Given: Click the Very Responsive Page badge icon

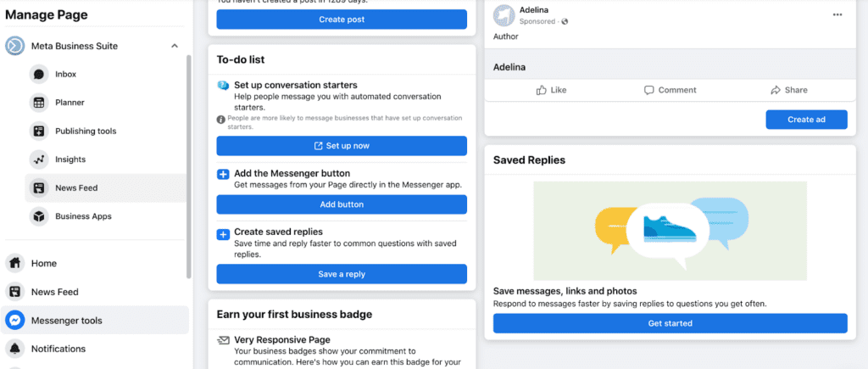Looking at the screenshot, I should click(223, 339).
